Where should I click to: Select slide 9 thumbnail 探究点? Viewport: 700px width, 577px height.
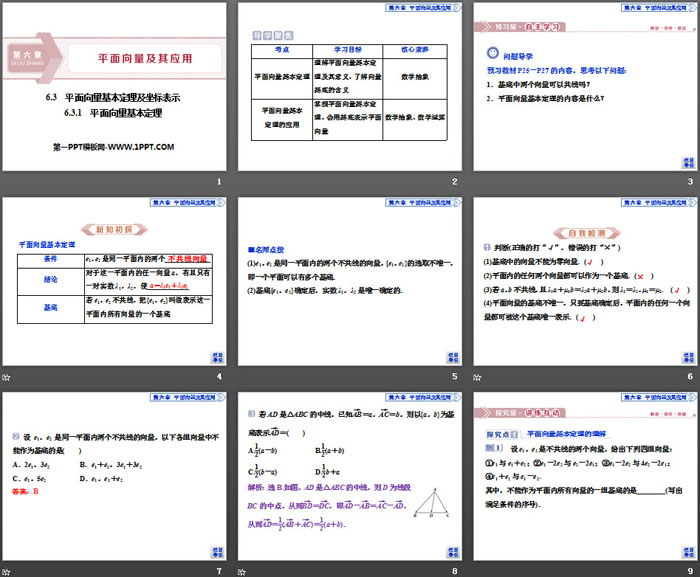point(585,477)
